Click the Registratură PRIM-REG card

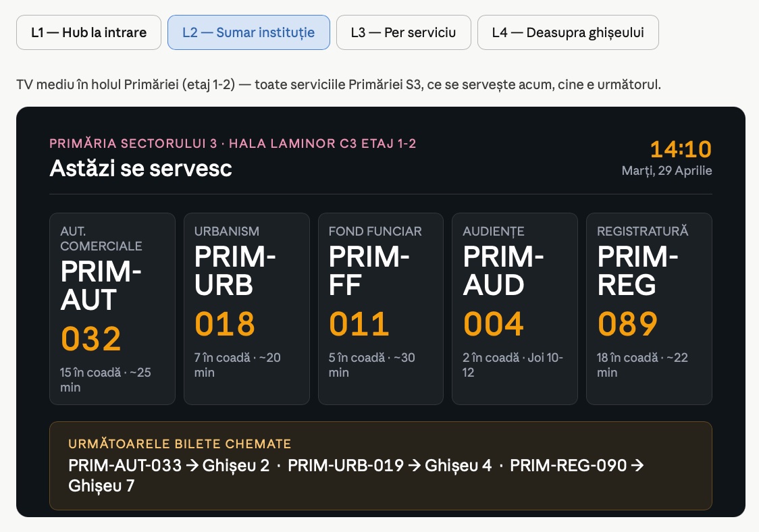649,309
